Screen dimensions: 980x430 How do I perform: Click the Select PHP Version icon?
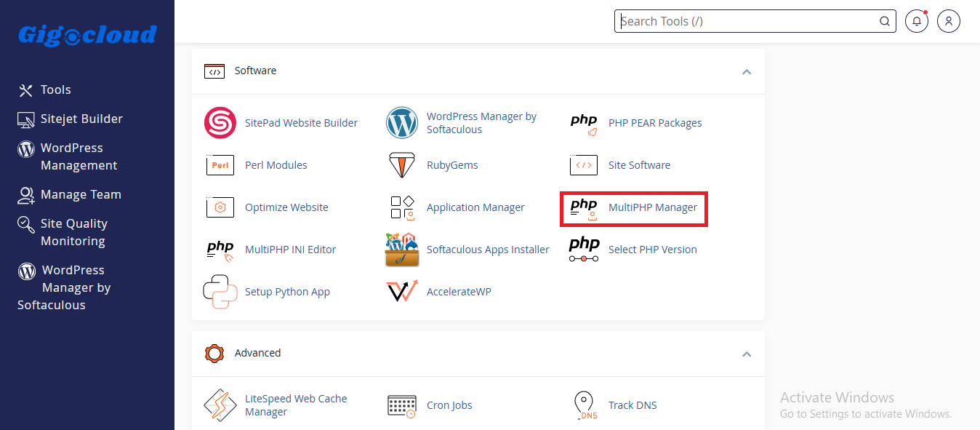584,250
